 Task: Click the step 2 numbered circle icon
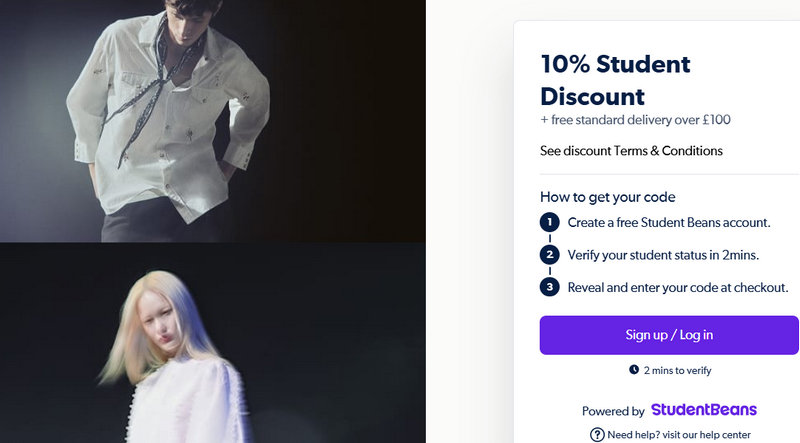549,255
